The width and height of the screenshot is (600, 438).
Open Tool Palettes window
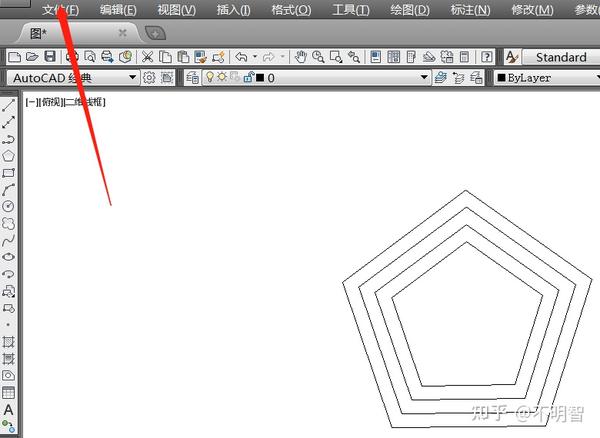[411, 57]
